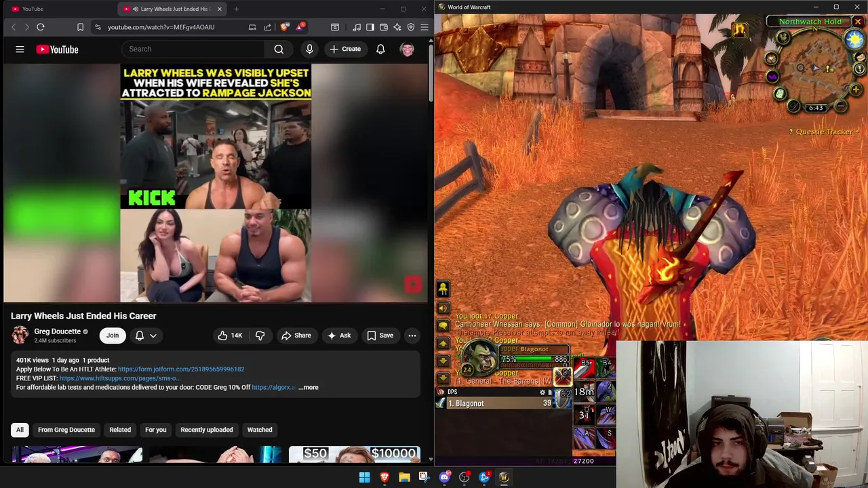Image resolution: width=868 pixels, height=488 pixels.
Task: Click the Blagonot player portrait frame
Action: pos(480,358)
